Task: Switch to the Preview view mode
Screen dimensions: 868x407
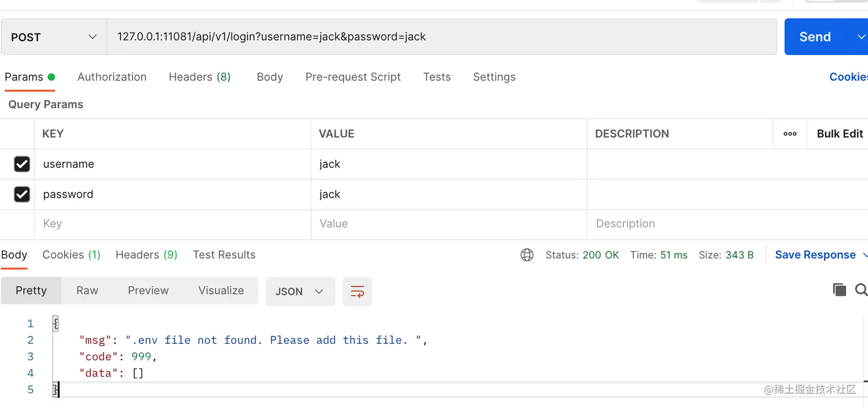Action: point(148,290)
